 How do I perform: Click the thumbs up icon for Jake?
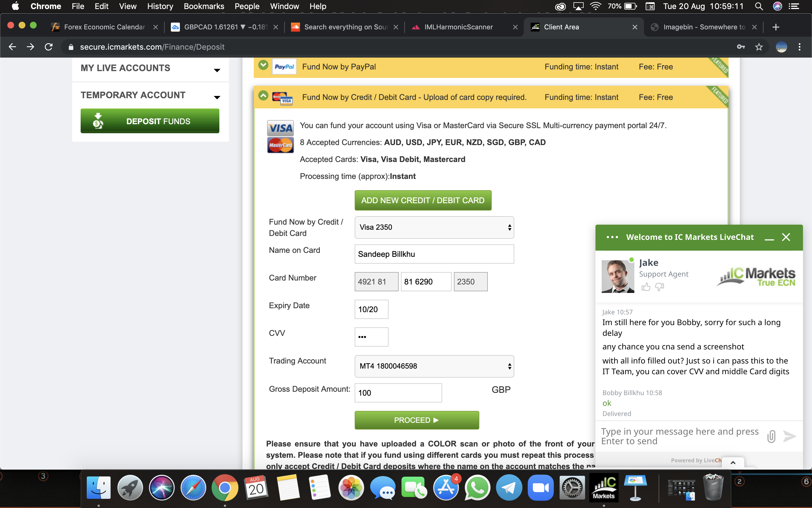pos(646,287)
